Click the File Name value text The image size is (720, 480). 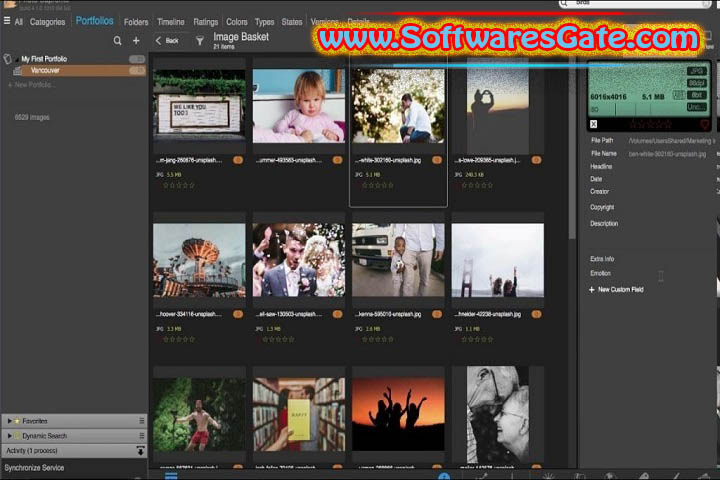(x=667, y=154)
